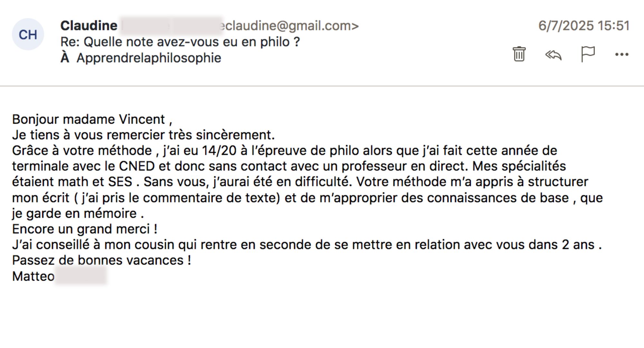This screenshot has height=348, width=644.
Task: Click the line "Encore un grand merci !"
Action: 85,229
